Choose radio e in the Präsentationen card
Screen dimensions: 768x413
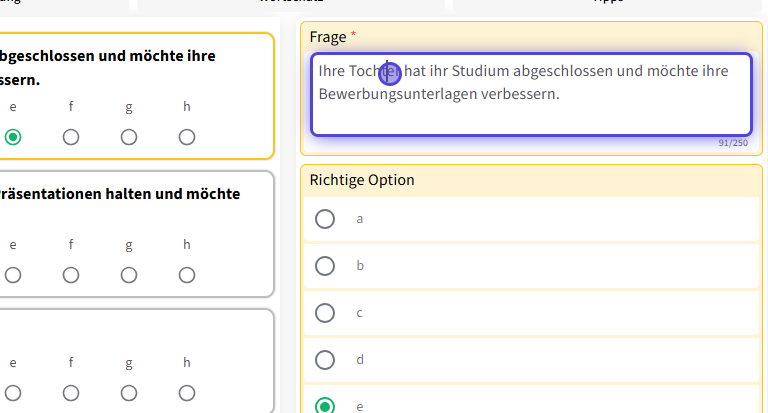click(x=13, y=275)
